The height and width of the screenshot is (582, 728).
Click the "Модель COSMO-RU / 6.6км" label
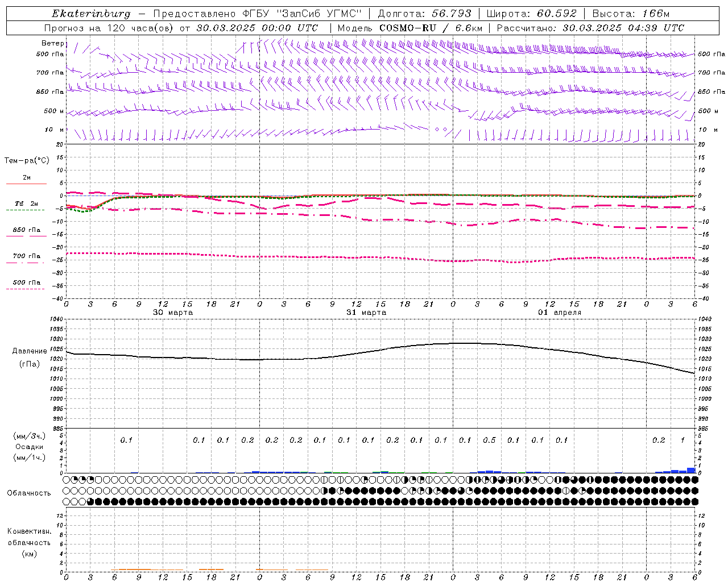410,28
